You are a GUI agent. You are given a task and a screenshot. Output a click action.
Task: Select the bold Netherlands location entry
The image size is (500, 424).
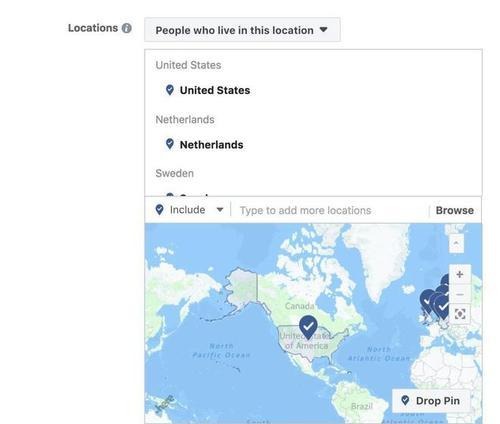[x=211, y=145]
